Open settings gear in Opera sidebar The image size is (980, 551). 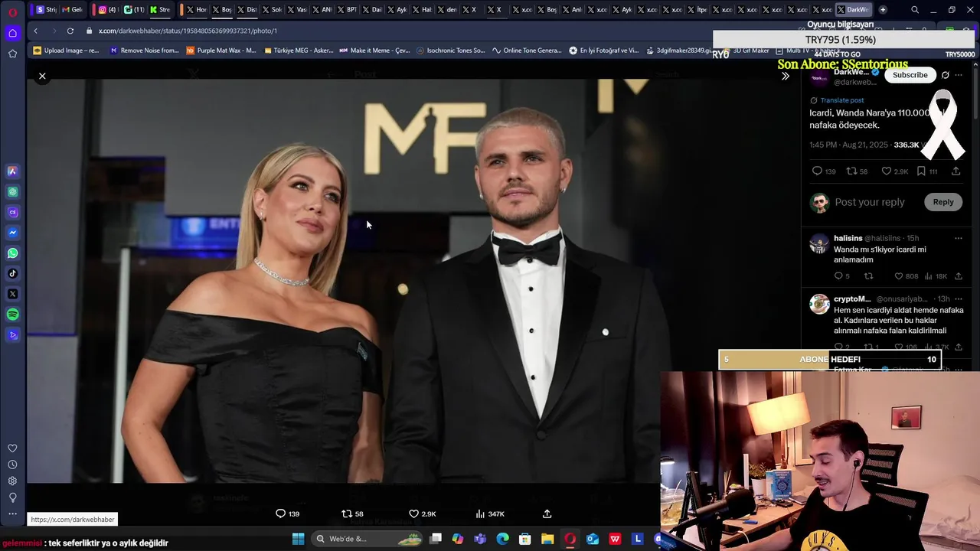[x=13, y=481]
